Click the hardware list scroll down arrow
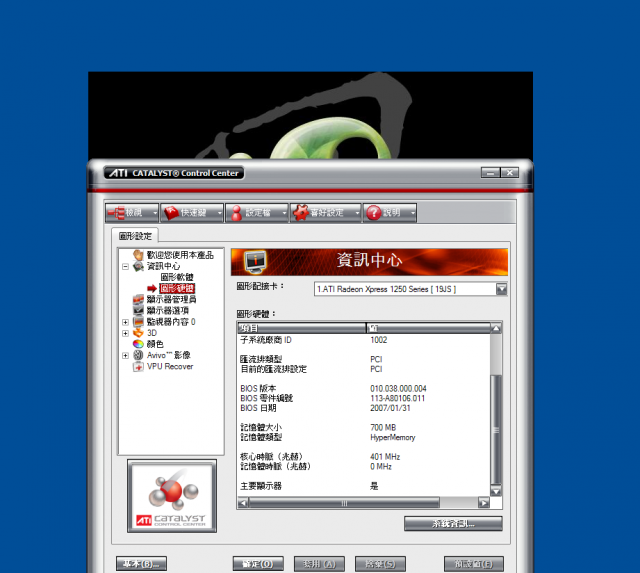The image size is (640, 573). [x=496, y=491]
